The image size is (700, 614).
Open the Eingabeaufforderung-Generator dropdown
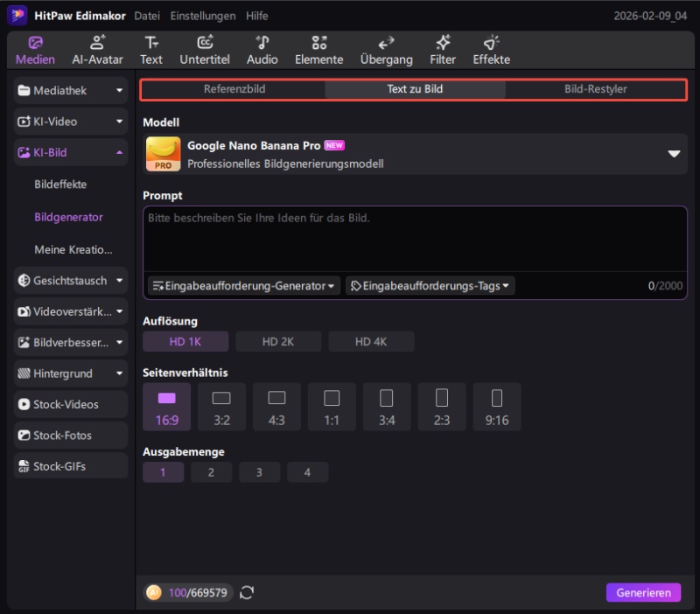coord(243,286)
